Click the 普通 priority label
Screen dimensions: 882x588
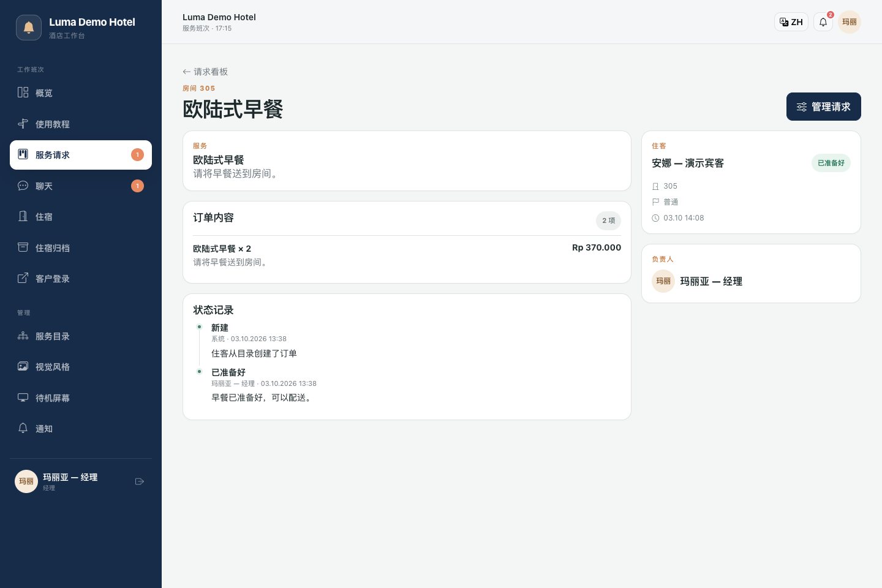pos(671,202)
